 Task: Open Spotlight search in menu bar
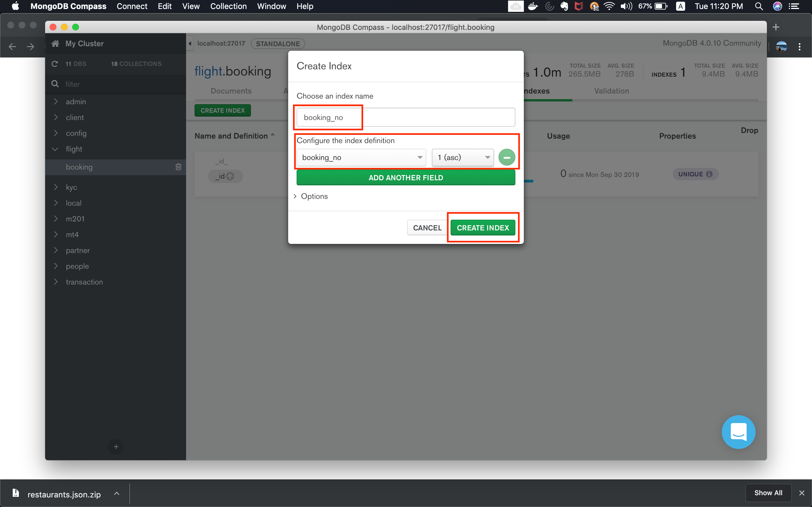(x=759, y=6)
